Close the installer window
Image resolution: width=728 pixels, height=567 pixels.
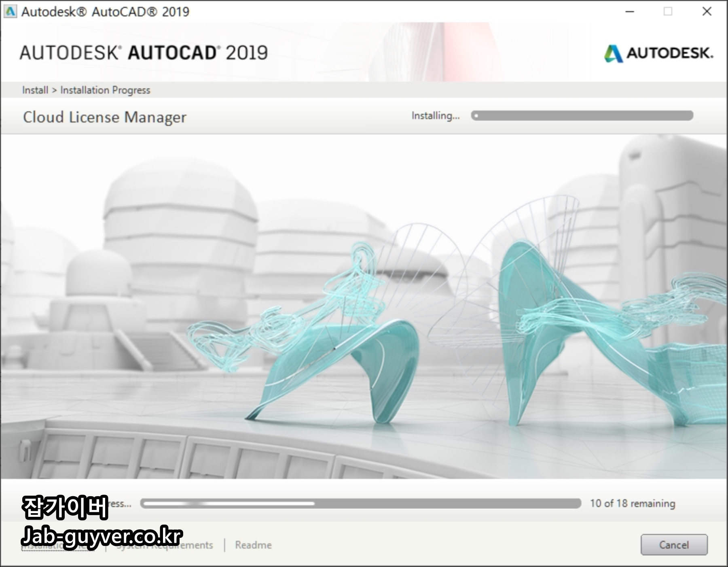[x=707, y=12]
